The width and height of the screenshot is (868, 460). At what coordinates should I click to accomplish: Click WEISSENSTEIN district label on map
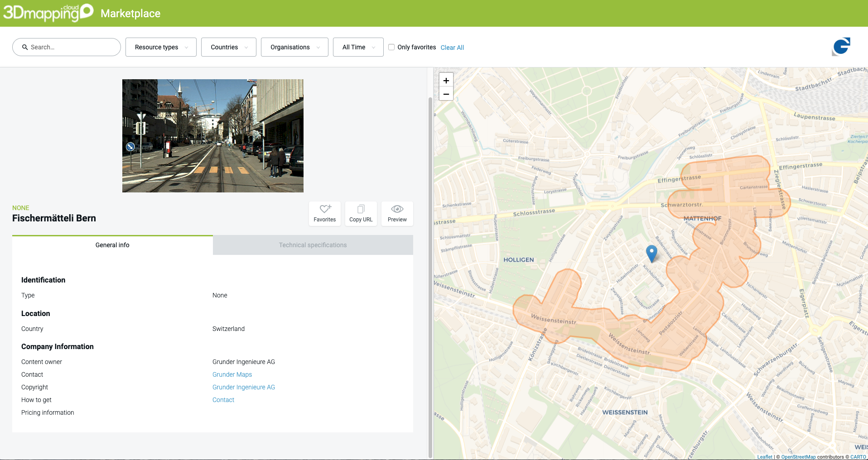point(625,412)
